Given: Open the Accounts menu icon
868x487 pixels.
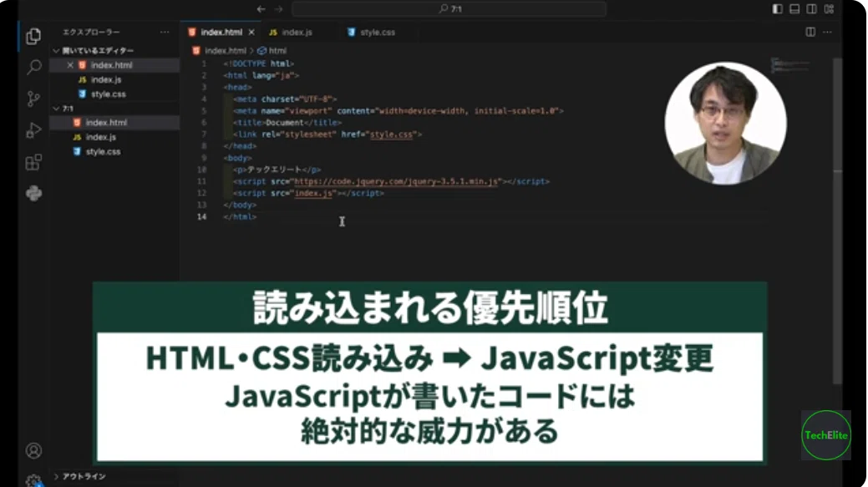Looking at the screenshot, I should (33, 451).
